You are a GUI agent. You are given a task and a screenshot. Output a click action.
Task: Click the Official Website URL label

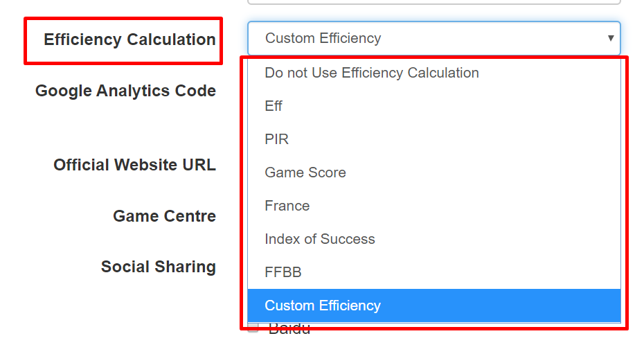[134, 165]
